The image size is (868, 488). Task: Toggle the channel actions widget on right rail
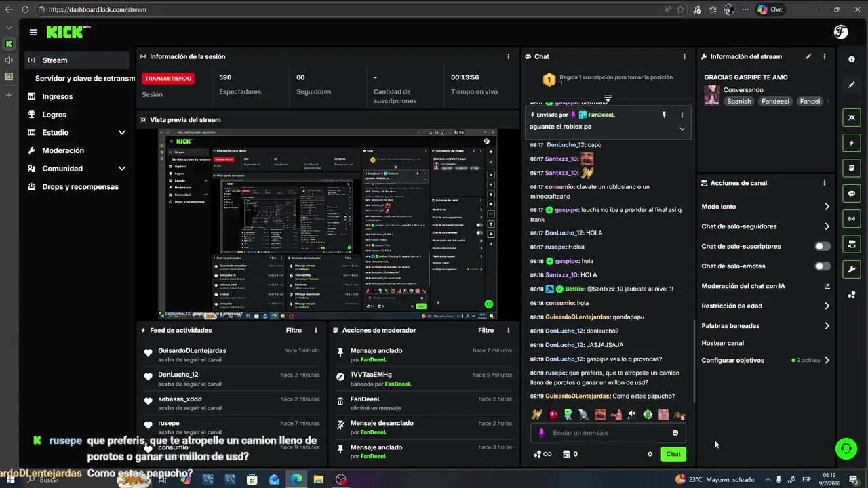pos(852,244)
